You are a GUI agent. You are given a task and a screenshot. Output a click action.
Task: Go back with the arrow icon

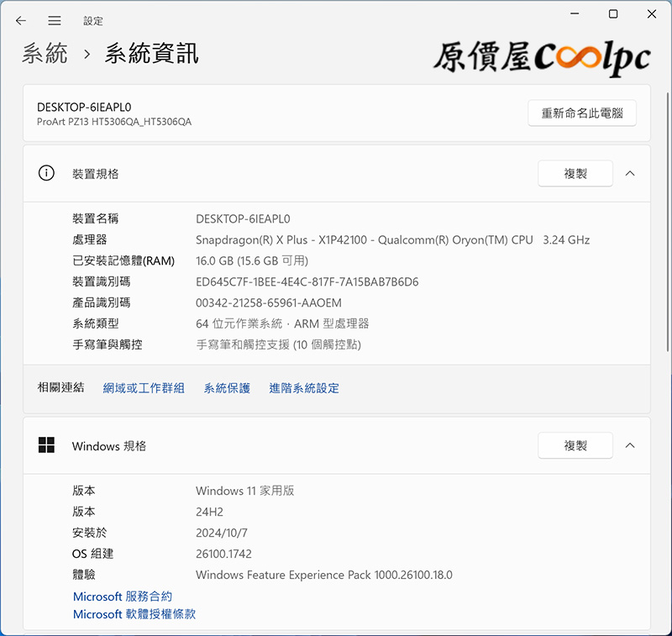coord(20,20)
